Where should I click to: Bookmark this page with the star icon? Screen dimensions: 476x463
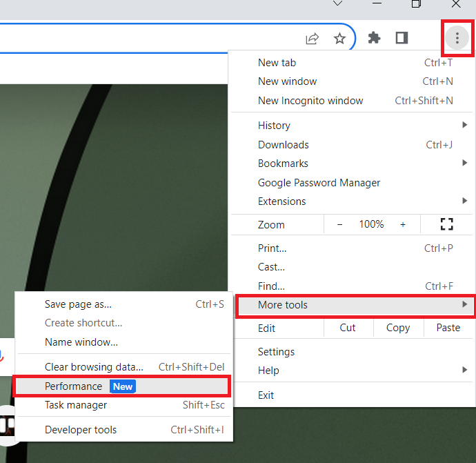point(339,38)
